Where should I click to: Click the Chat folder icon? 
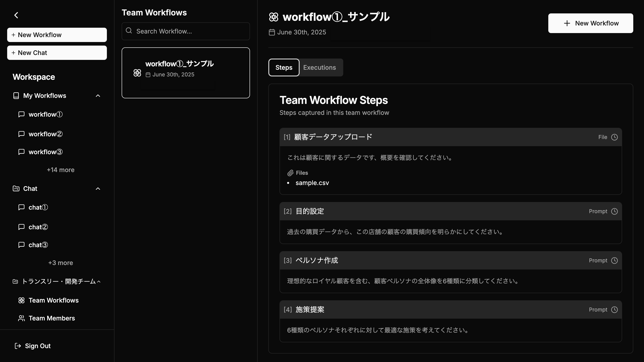pos(16,189)
